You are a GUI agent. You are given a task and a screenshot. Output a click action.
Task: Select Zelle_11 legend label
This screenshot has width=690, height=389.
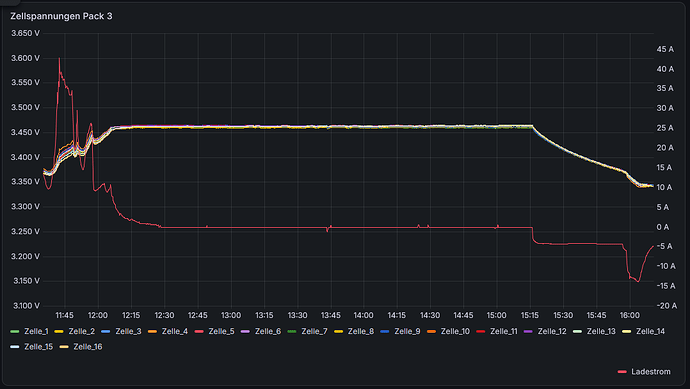click(504, 331)
